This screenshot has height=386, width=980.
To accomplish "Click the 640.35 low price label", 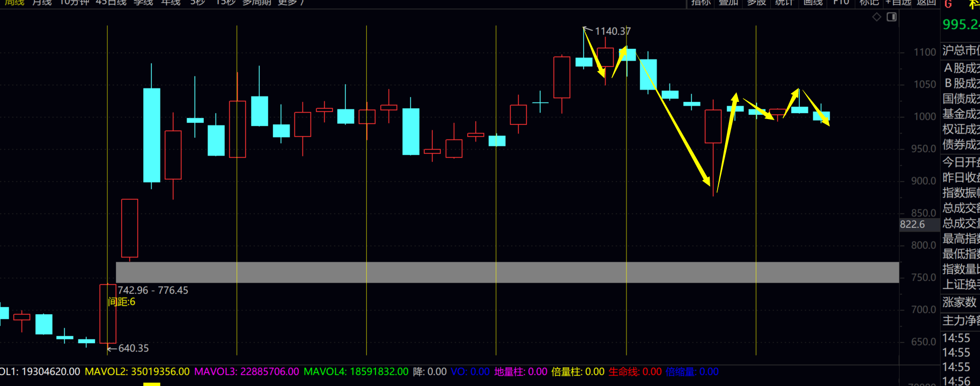I will coord(133,348).
